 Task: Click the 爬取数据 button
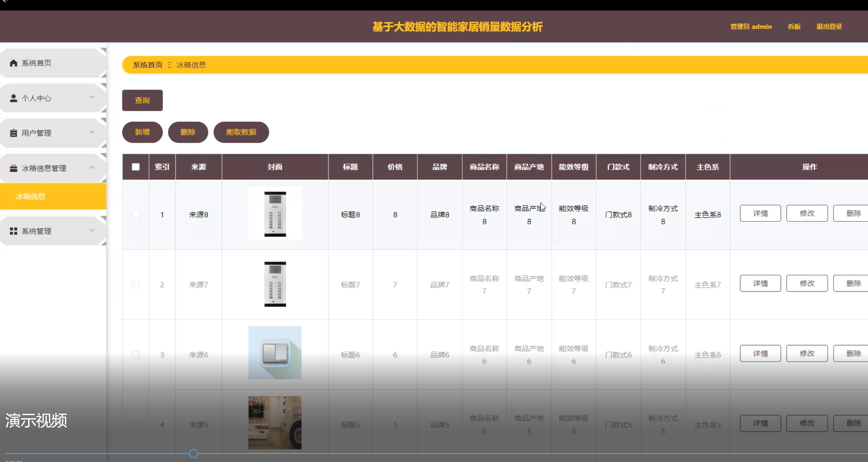coord(241,132)
